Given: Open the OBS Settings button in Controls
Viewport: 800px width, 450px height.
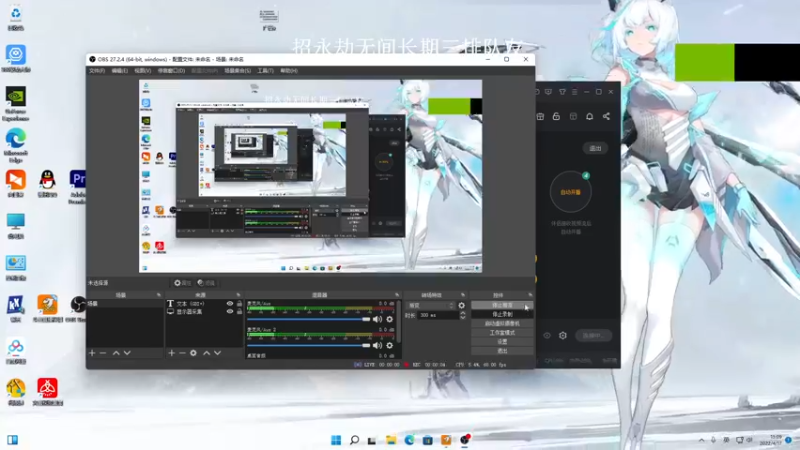Looking at the screenshot, I should point(502,342).
